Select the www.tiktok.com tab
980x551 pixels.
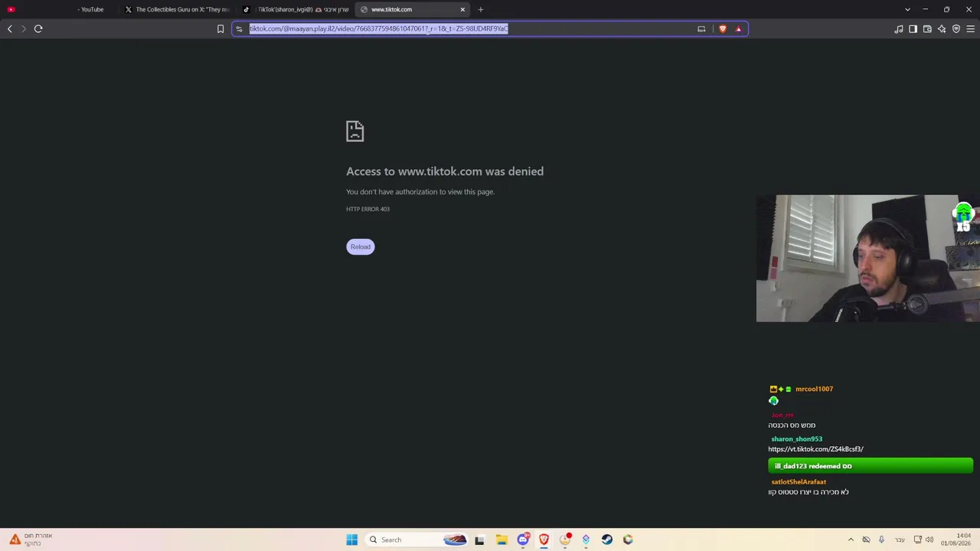413,10
